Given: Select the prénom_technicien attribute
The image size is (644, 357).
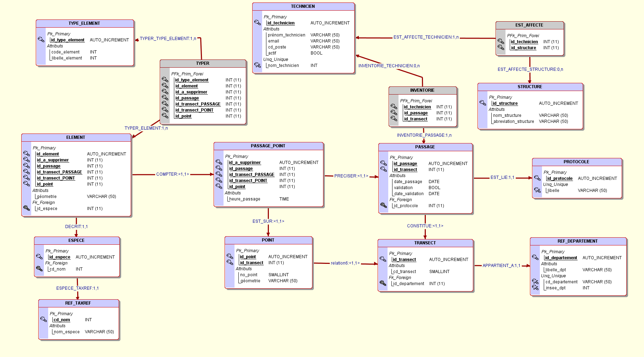Looking at the screenshot, I should click(287, 35).
